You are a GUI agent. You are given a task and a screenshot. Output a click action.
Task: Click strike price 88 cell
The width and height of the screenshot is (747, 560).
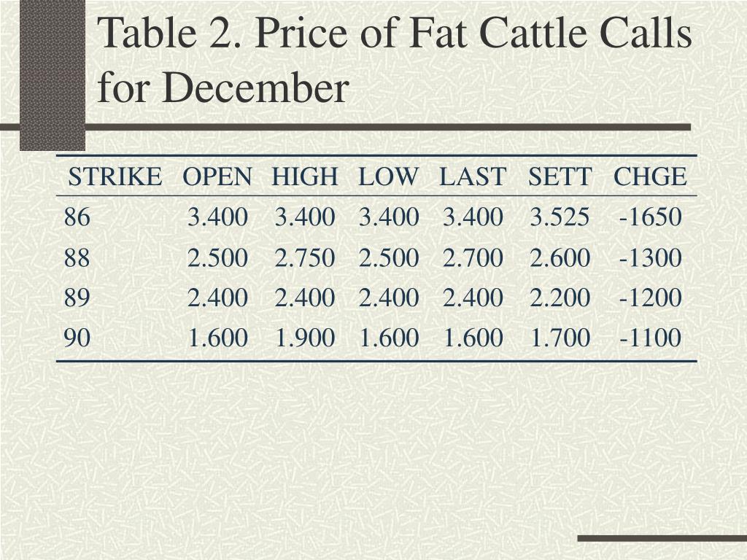pyautogui.click(x=77, y=258)
